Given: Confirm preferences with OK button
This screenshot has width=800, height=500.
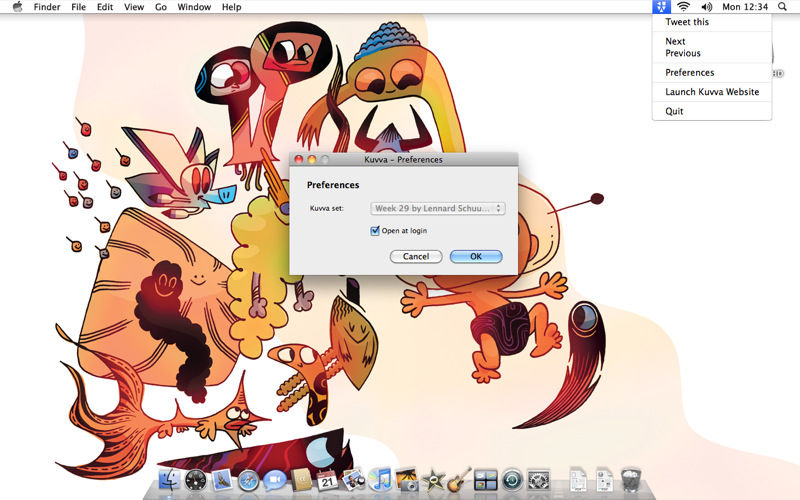Looking at the screenshot, I should click(x=476, y=257).
